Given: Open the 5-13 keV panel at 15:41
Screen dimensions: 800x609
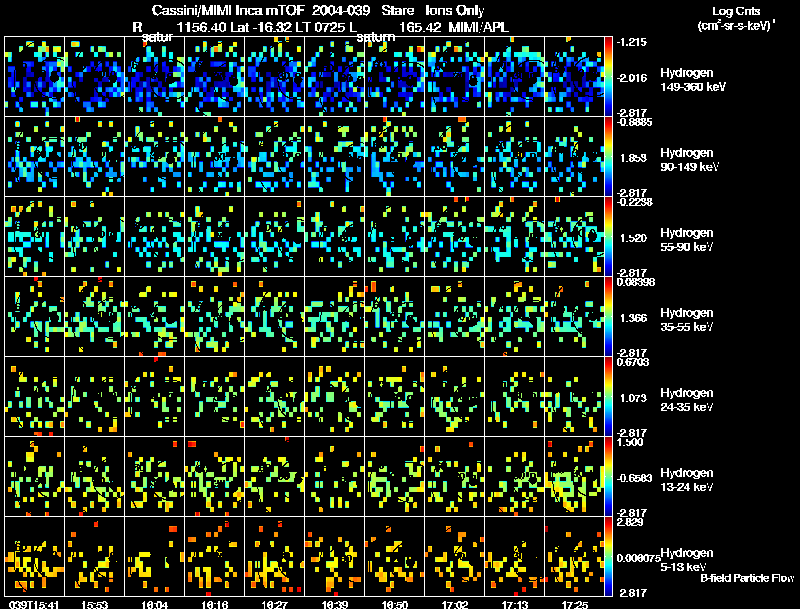Looking at the screenshot, I should [34, 556].
